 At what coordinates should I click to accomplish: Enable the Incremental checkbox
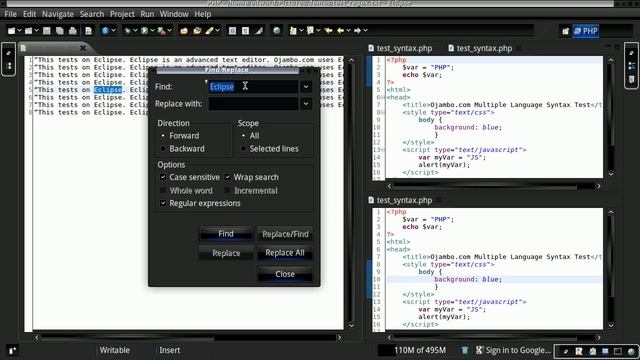(227, 191)
